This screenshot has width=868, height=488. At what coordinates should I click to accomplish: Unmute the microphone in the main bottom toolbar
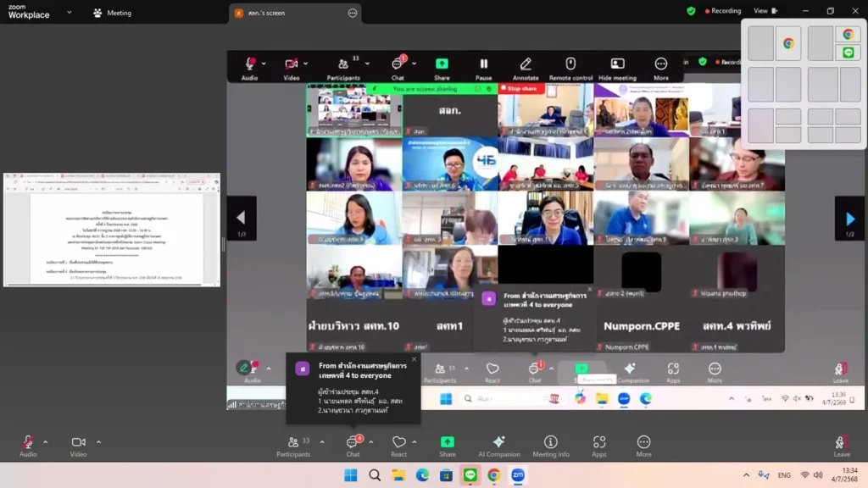pyautogui.click(x=28, y=446)
